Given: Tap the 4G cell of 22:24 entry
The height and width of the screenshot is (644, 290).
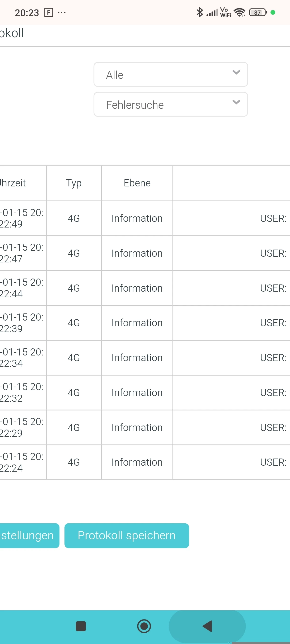Looking at the screenshot, I should click(x=74, y=462).
